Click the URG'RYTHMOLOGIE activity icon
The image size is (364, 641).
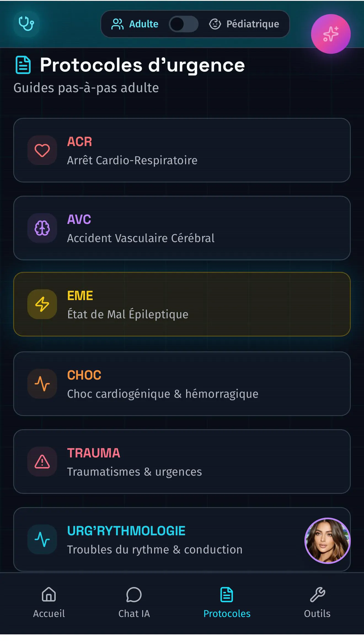tap(42, 539)
